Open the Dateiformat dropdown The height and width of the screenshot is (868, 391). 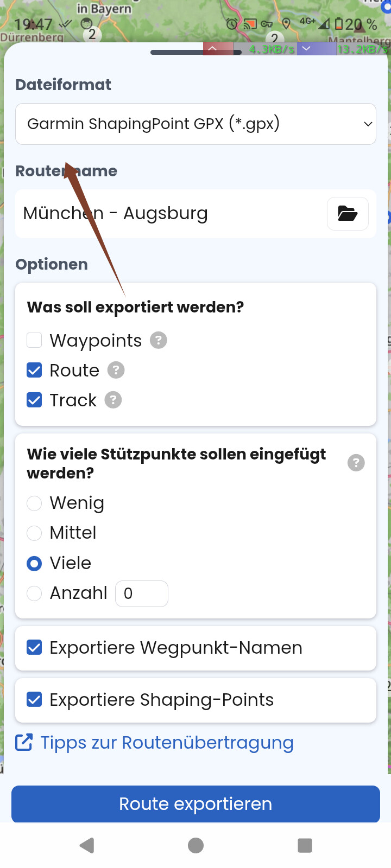tap(195, 124)
